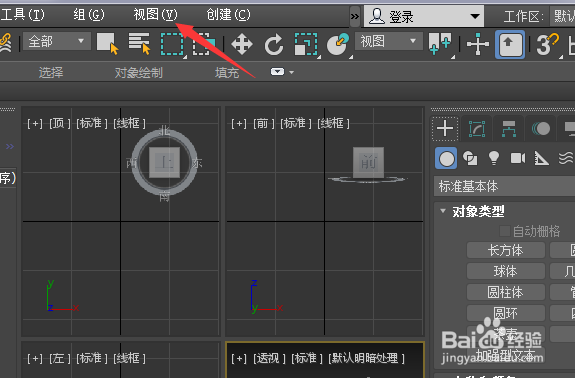Viewport: 575px width, 378px height.
Task: Click [标准] label in front viewport
Action: pos(296,124)
